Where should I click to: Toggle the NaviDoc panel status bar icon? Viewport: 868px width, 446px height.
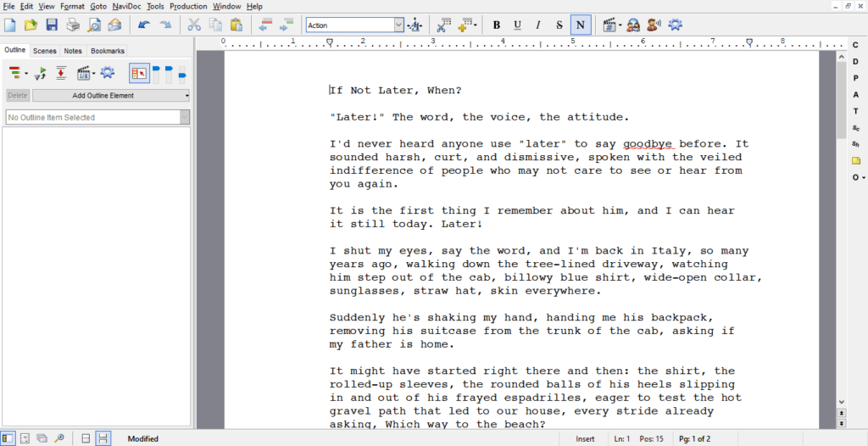pyautogui.click(x=8, y=438)
